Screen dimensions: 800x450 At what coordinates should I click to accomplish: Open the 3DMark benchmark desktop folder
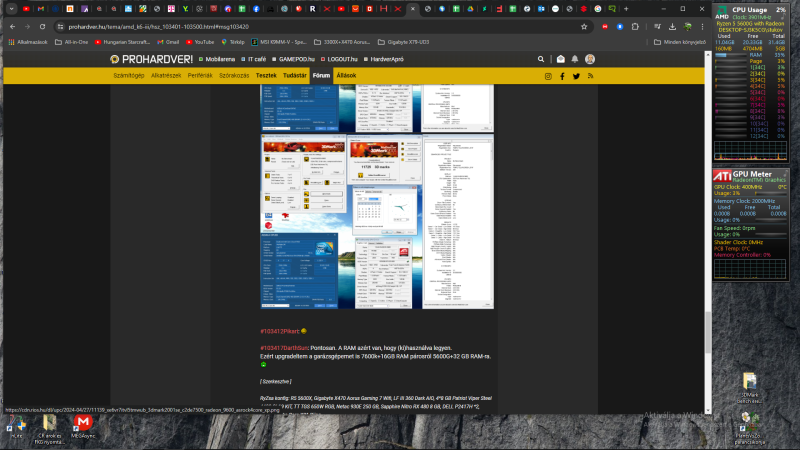click(749, 388)
